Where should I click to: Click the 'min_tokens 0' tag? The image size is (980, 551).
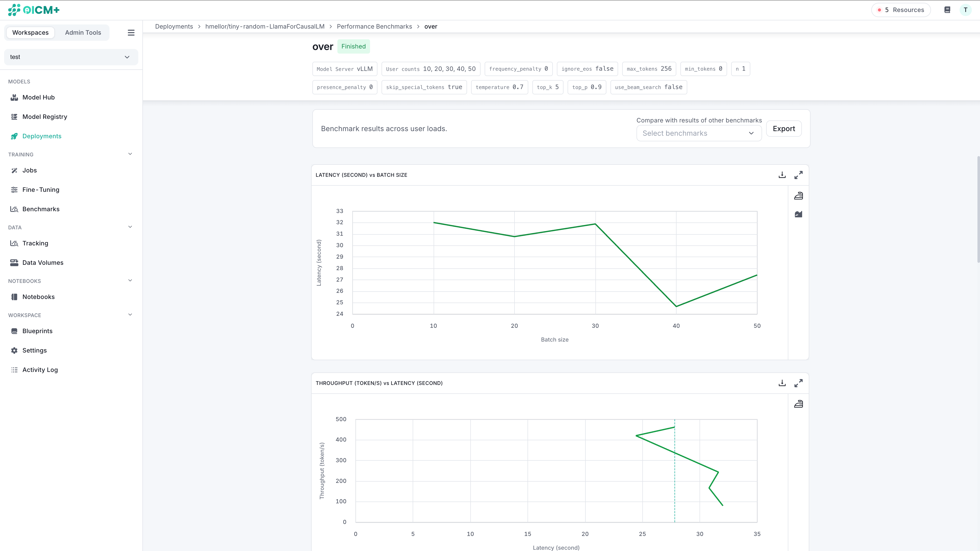coord(703,69)
